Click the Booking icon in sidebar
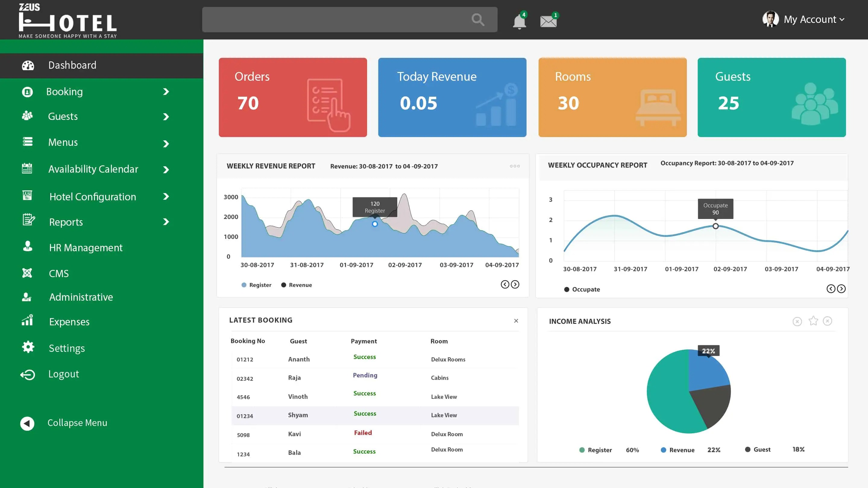Screen dimensions: 868x488 pos(28,91)
